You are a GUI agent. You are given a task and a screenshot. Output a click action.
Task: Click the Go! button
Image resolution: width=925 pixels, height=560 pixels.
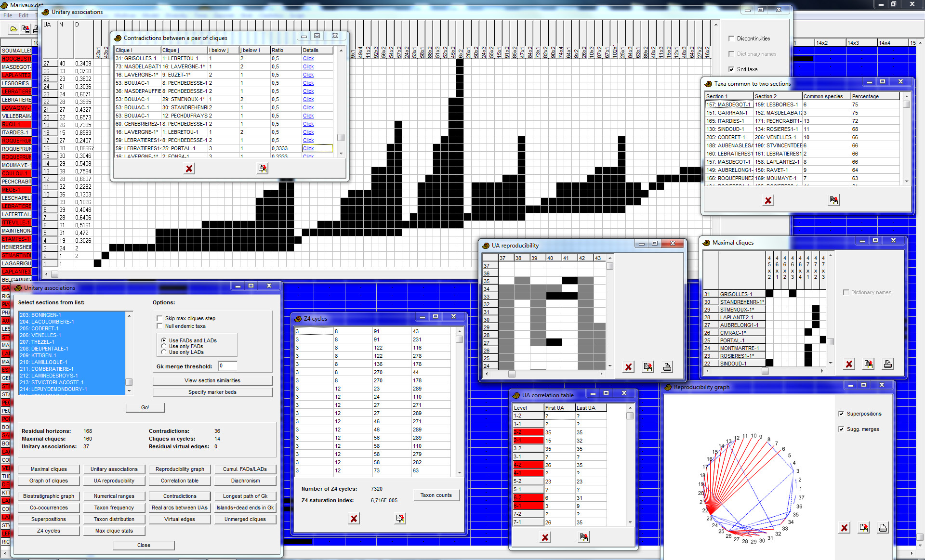[145, 407]
